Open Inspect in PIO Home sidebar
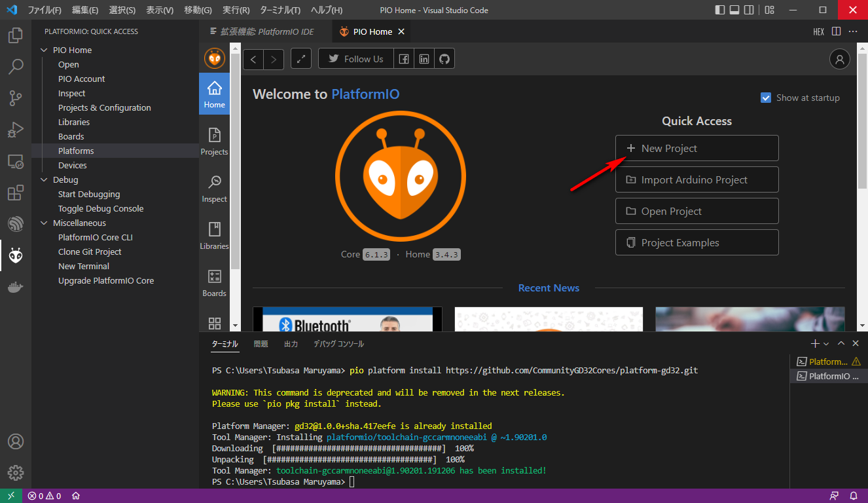This screenshot has height=503, width=868. [214, 189]
